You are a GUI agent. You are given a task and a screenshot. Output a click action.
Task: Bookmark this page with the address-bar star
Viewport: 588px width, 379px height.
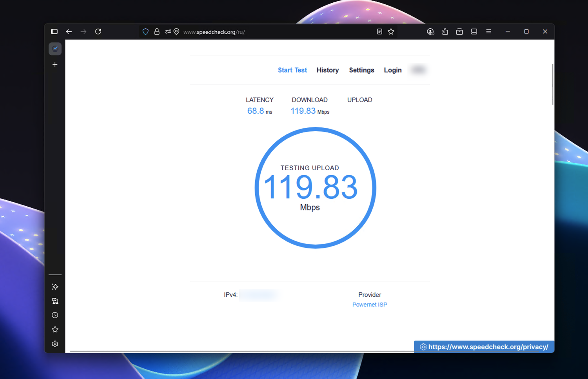click(x=391, y=32)
